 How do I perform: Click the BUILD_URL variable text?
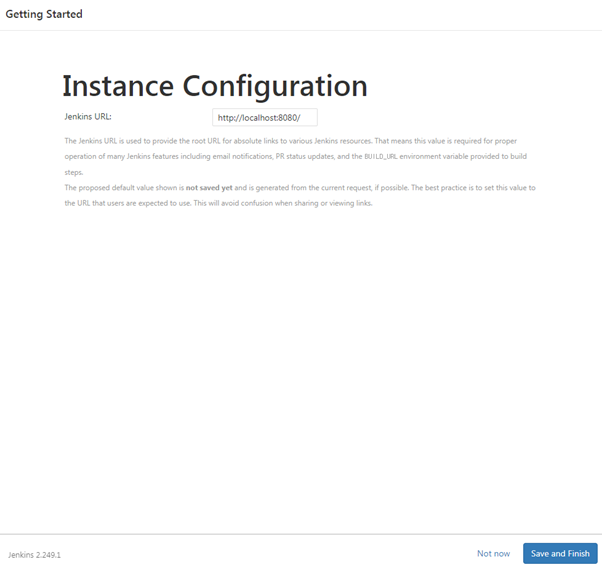pyautogui.click(x=381, y=157)
